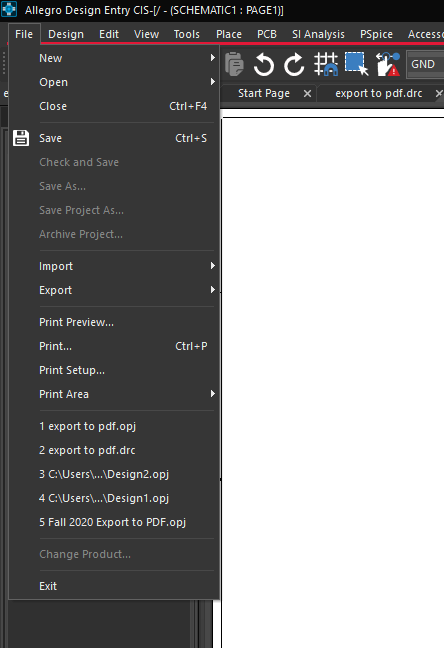Screen dimensions: 444x648
Task: Click the Paste clipboard icon
Action: click(x=234, y=64)
